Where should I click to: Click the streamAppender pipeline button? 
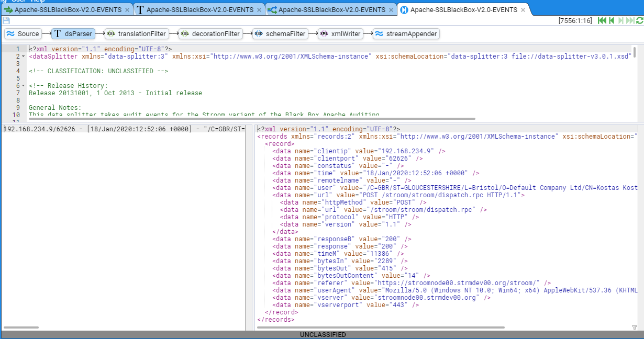[x=406, y=33]
